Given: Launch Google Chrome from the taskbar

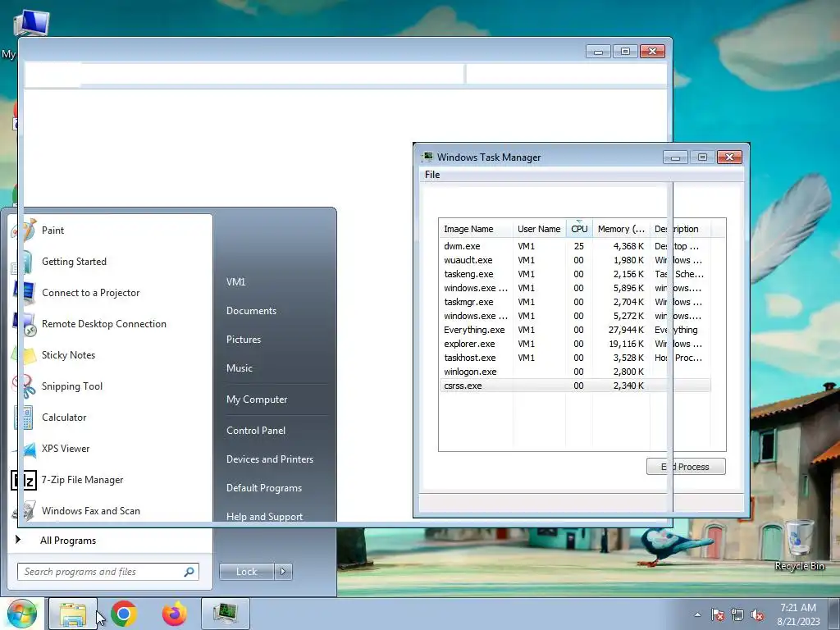Looking at the screenshot, I should 124,614.
